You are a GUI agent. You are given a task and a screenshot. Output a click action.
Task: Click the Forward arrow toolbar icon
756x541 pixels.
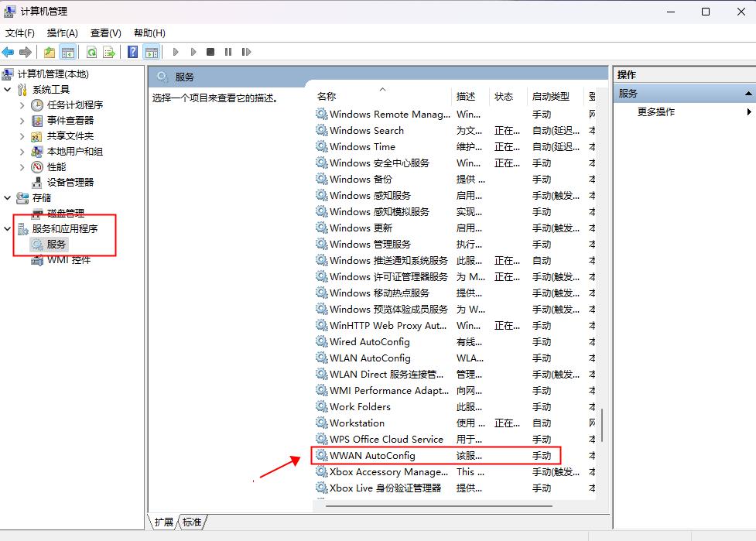[x=26, y=52]
